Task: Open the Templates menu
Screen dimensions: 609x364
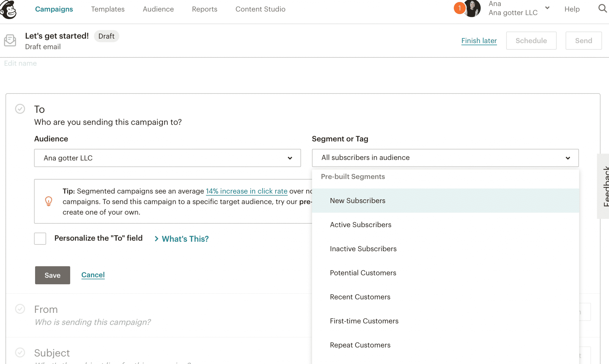Action: (x=108, y=9)
